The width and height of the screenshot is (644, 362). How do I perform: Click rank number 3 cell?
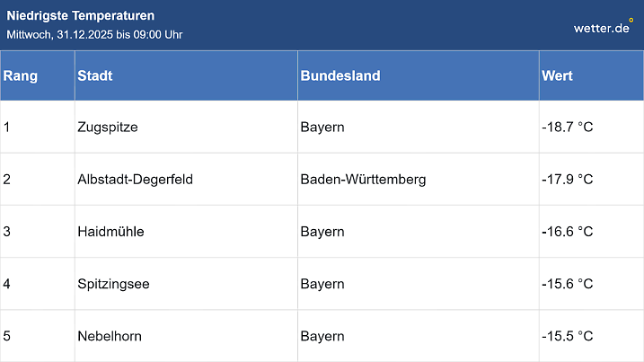tap(7, 232)
